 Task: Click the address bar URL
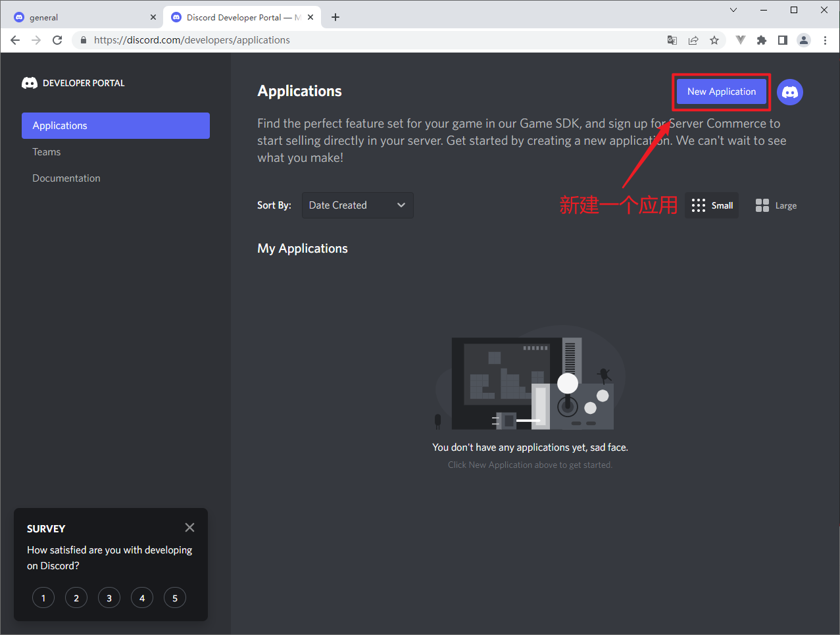[x=192, y=40]
